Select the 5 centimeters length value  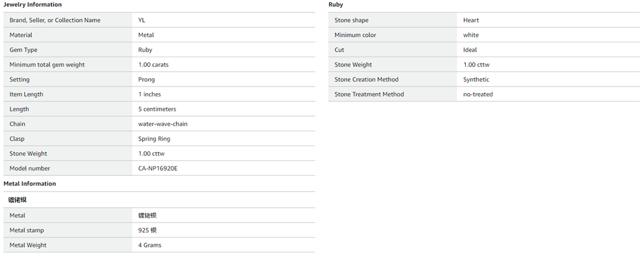(x=156, y=109)
